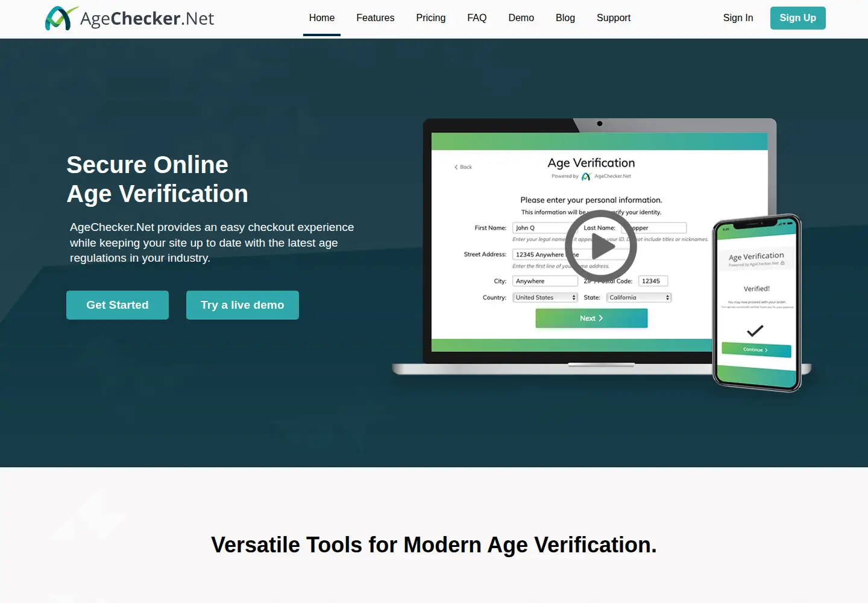This screenshot has width=868, height=603.
Task: Navigate to the Blog
Action: 565,18
